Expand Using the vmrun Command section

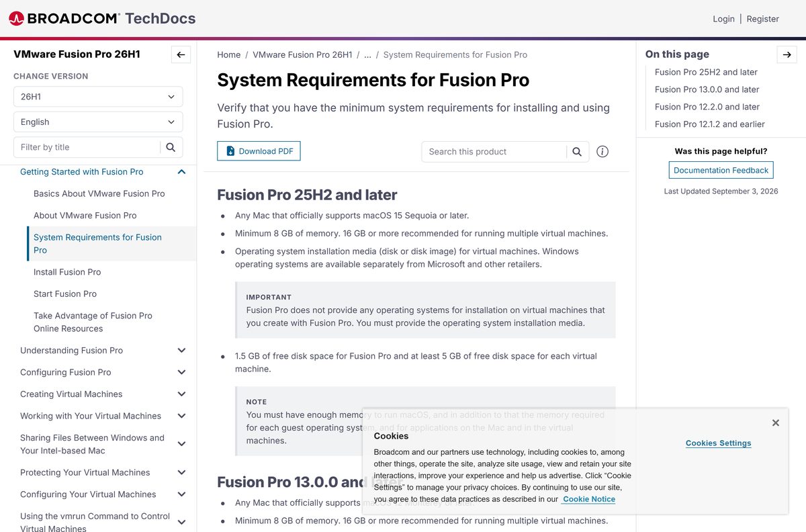pos(181,523)
